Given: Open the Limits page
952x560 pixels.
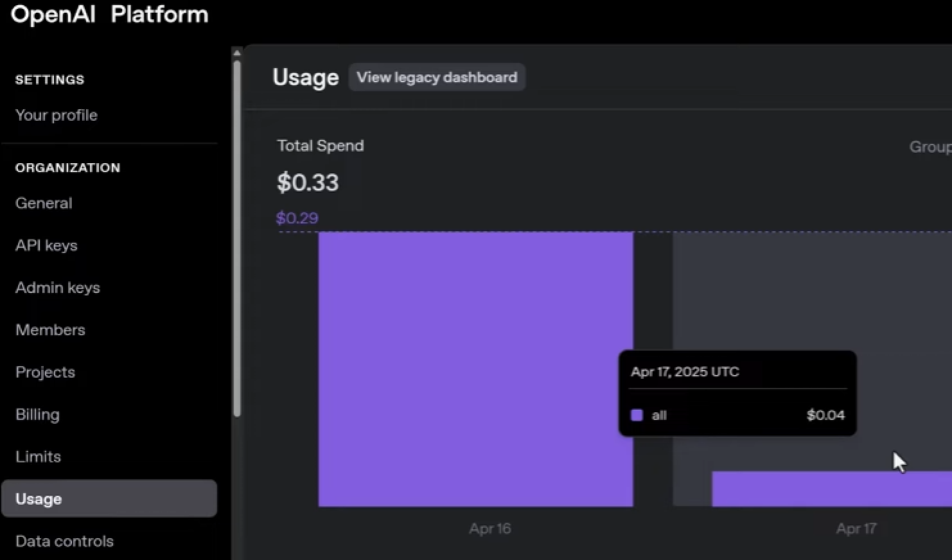Looking at the screenshot, I should (x=38, y=457).
